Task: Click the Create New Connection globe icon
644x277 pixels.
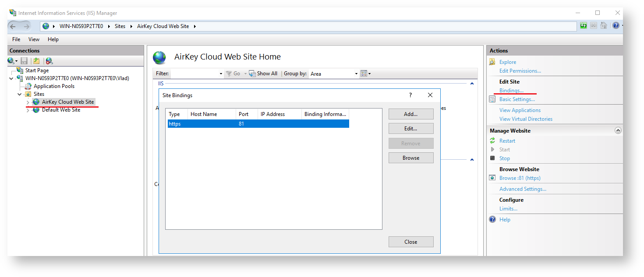Action: pyautogui.click(x=11, y=61)
